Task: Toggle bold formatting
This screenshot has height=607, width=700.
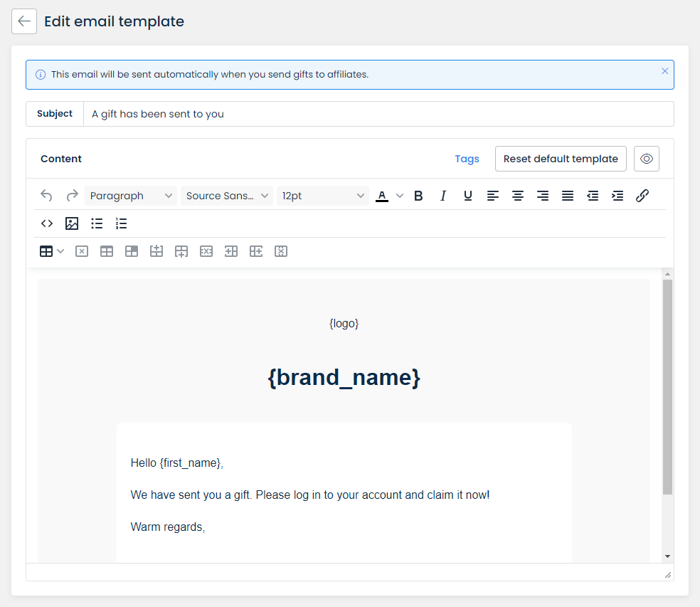Action: click(x=418, y=196)
